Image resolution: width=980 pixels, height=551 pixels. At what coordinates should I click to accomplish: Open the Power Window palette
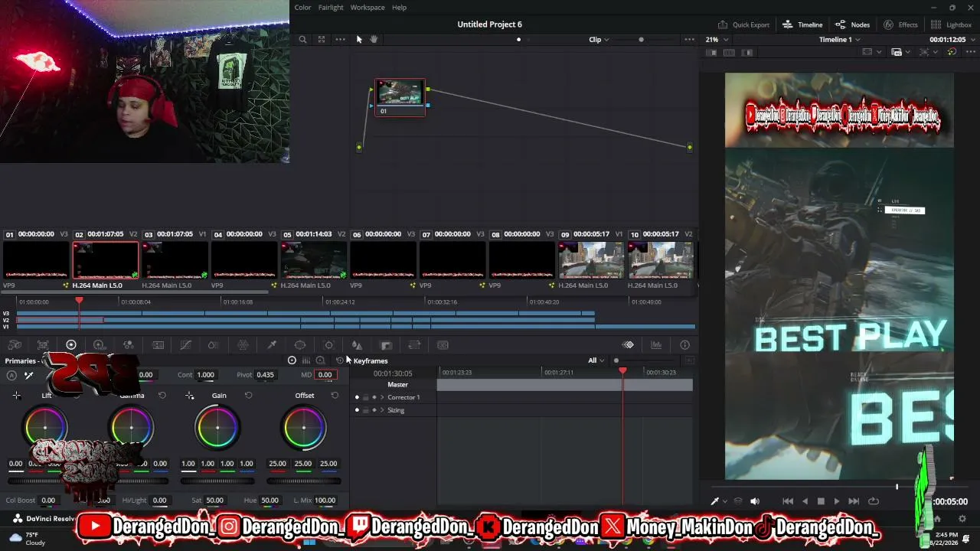(300, 345)
